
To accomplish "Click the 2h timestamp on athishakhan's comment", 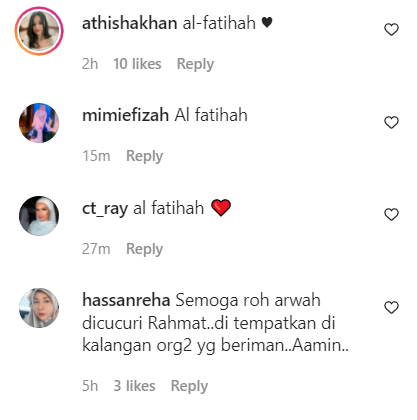I will coord(90,64).
